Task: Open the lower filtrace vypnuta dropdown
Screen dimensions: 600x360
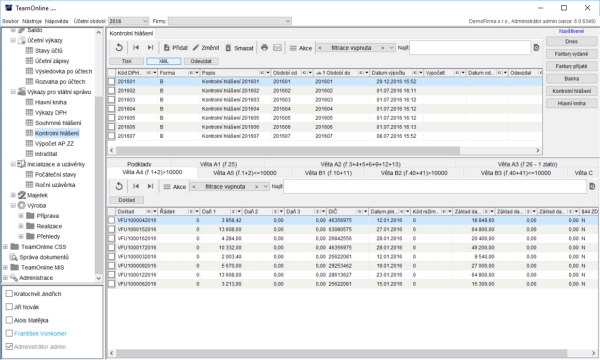Action: 230,187
